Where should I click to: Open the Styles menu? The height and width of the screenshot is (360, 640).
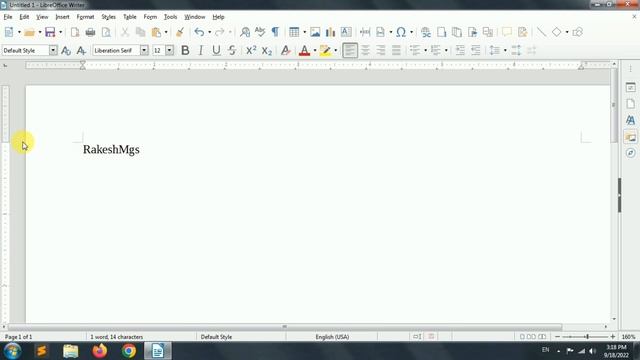point(108,17)
